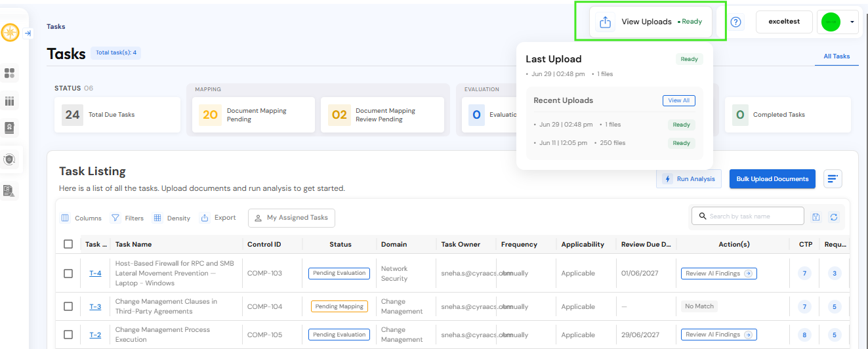Viewport: 868px width, 349px height.
Task: Open the document warning icon in sidebar
Action: pyautogui.click(x=10, y=190)
